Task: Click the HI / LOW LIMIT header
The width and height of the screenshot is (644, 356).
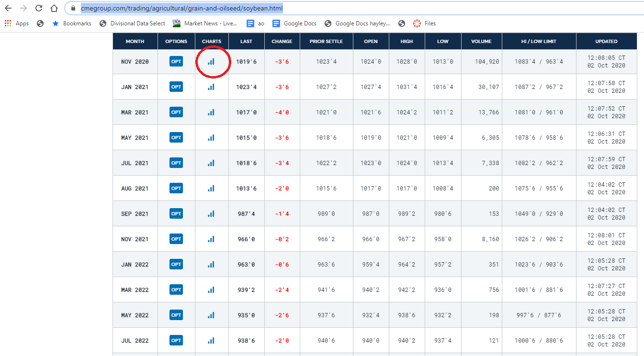Action: [x=539, y=41]
